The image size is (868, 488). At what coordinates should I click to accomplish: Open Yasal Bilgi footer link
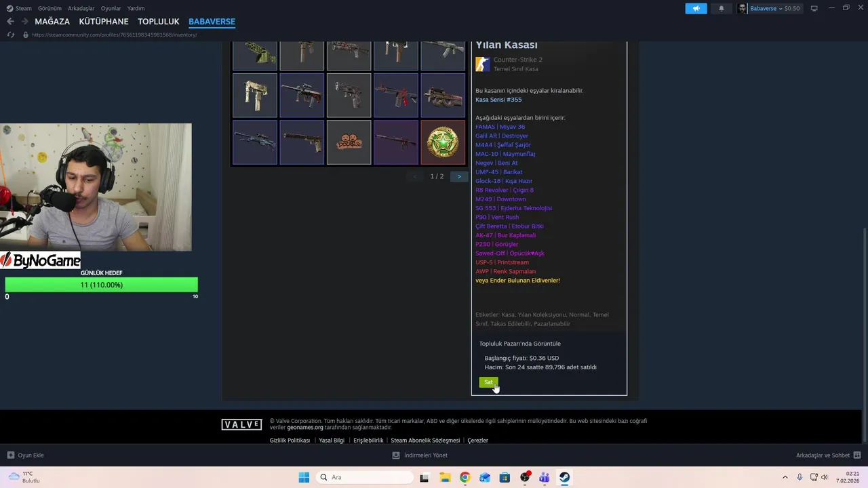(332, 441)
